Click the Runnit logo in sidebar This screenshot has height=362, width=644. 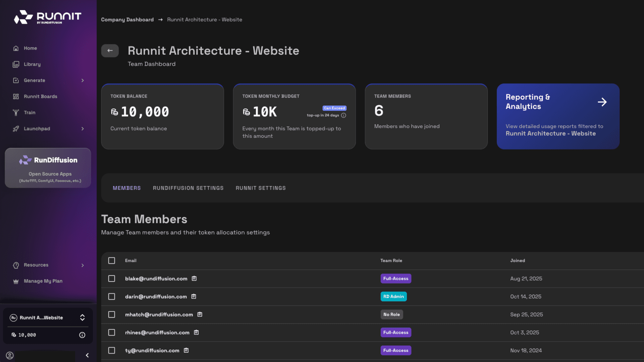(48, 17)
